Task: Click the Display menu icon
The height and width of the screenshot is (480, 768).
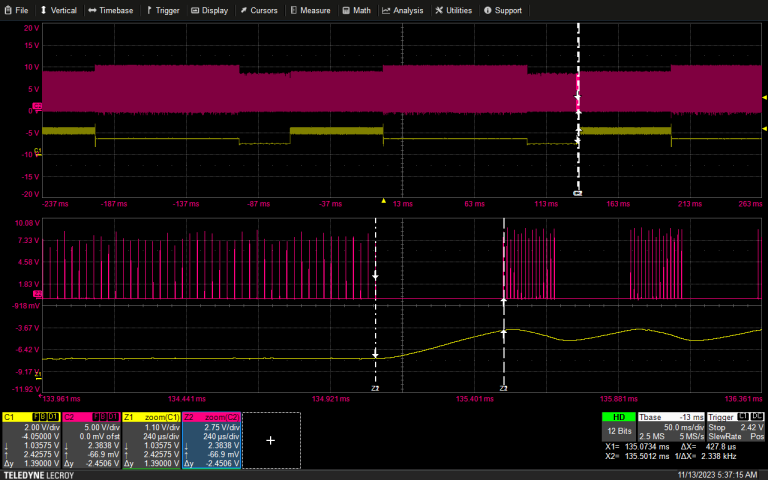Action: pyautogui.click(x=195, y=10)
